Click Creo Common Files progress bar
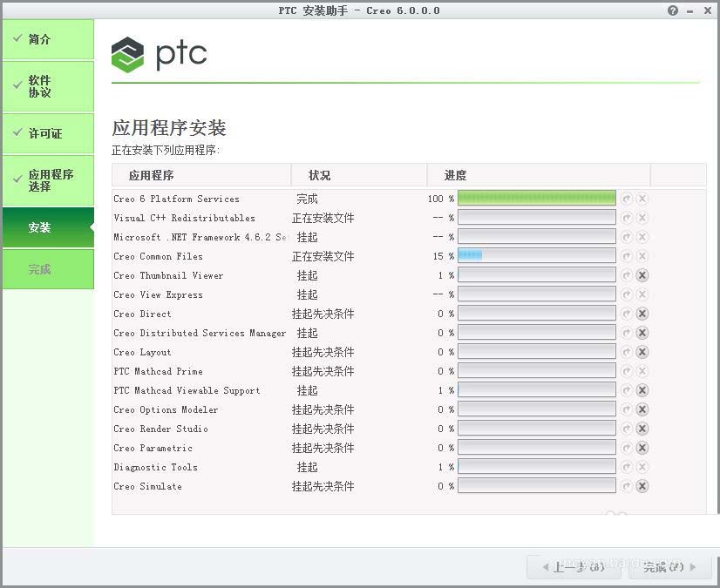The height and width of the screenshot is (588, 720). 537,256
